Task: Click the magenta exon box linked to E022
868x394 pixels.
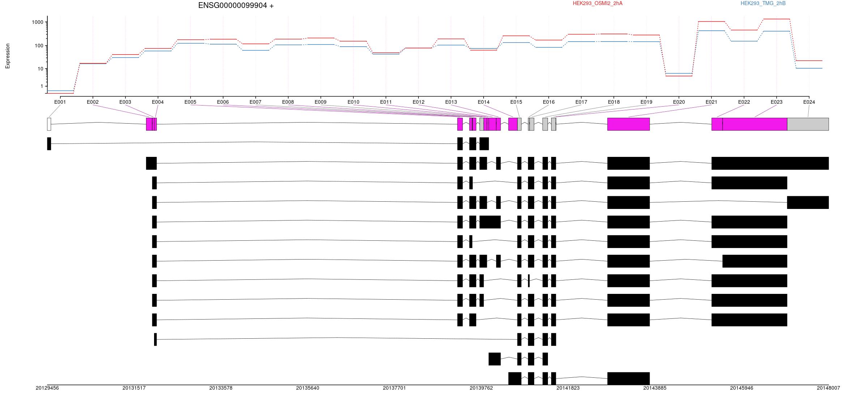Action: coord(717,124)
